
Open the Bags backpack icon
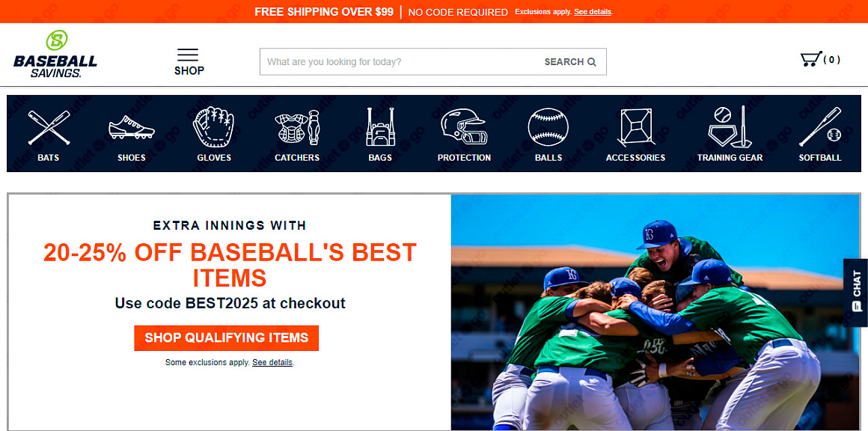(x=380, y=126)
